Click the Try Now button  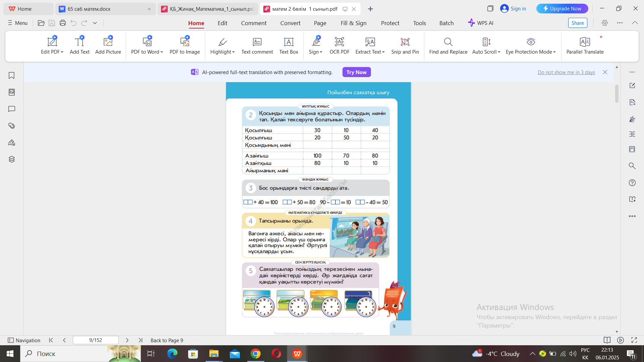click(356, 72)
